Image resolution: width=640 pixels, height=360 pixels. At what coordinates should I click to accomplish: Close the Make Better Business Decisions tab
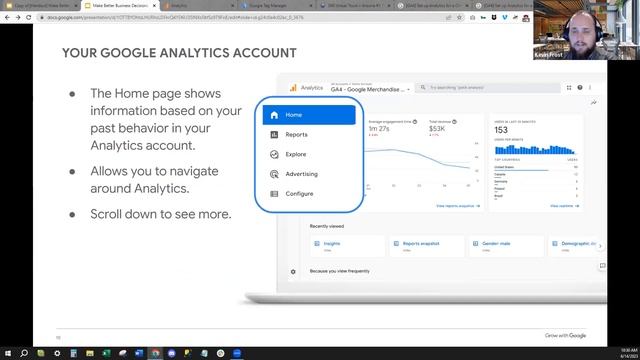[154, 6]
